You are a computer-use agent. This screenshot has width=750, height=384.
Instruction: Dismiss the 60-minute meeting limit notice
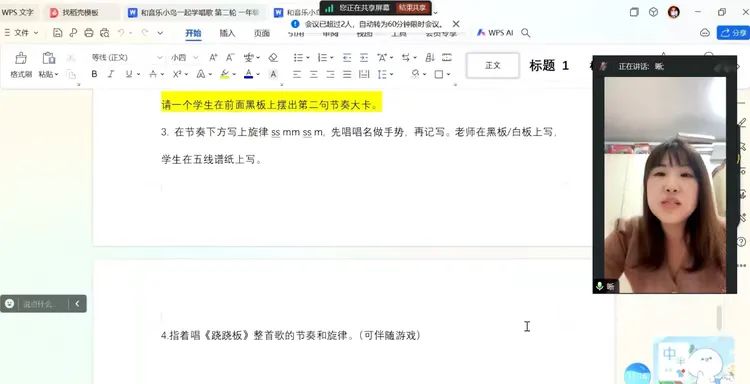pyautogui.click(x=456, y=23)
